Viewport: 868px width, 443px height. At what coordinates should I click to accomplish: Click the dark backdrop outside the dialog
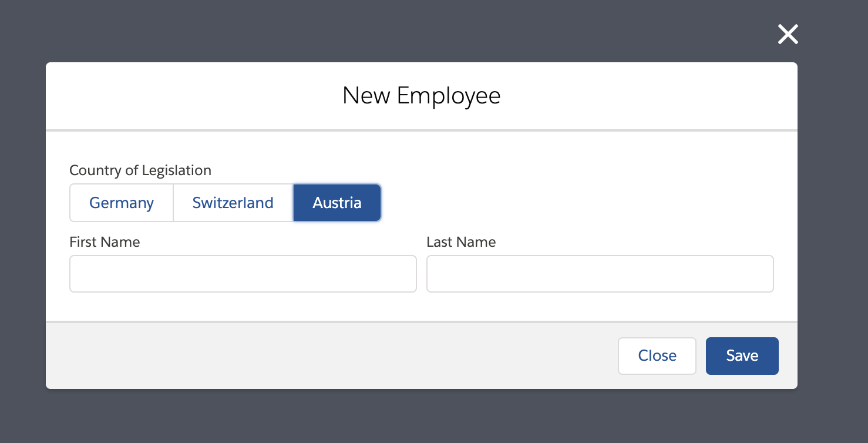pyautogui.click(x=411, y=417)
